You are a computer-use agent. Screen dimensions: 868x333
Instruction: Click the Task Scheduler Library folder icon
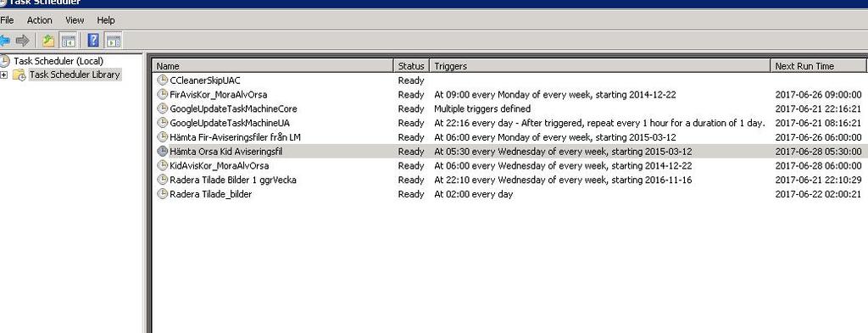click(x=19, y=75)
